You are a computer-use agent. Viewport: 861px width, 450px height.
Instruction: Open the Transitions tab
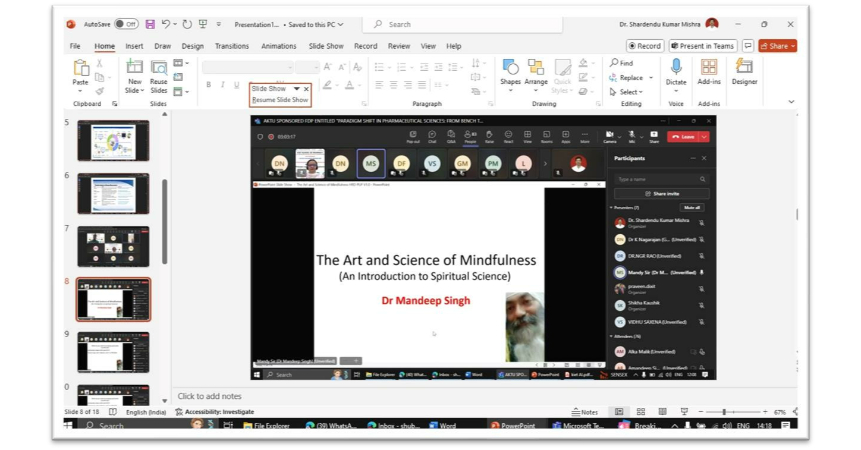(231, 46)
